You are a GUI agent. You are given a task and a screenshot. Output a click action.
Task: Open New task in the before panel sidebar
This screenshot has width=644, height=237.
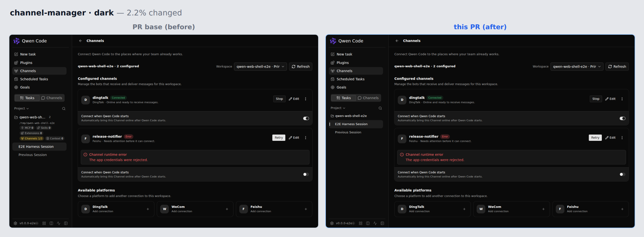click(x=39, y=54)
